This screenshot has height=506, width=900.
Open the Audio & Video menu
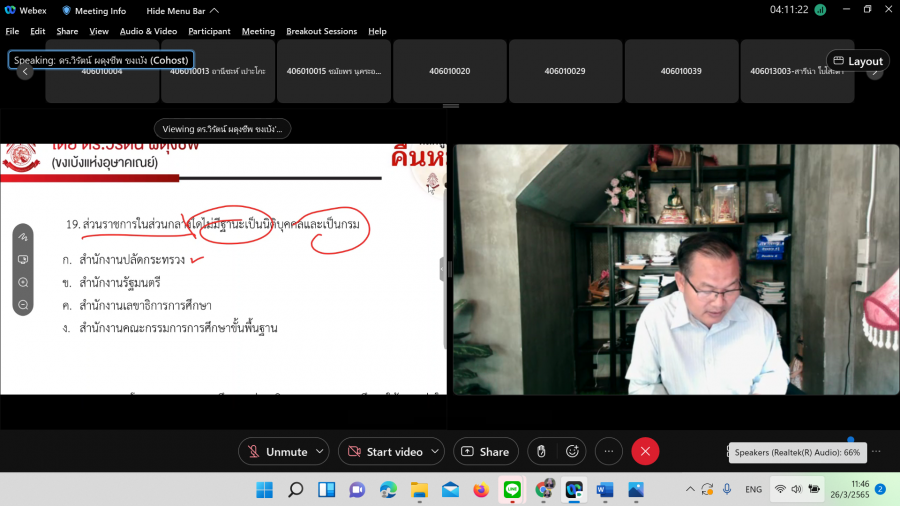148,31
